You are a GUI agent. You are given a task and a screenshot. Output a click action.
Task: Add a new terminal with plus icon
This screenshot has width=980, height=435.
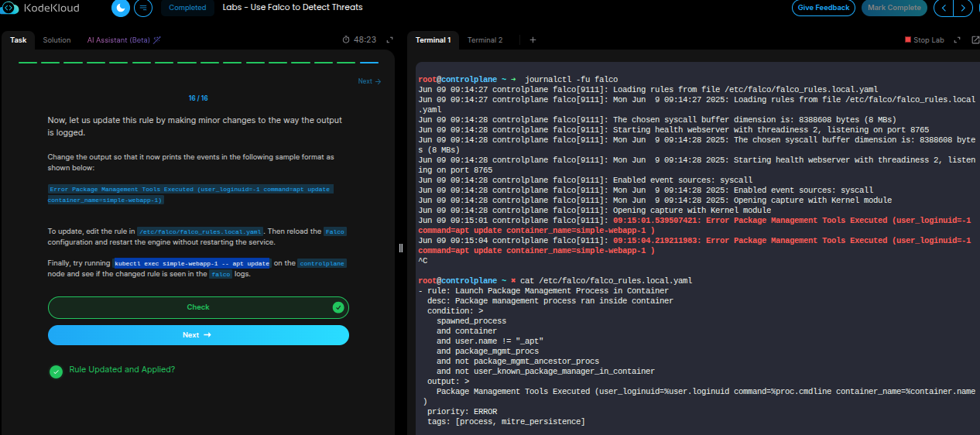pos(533,40)
